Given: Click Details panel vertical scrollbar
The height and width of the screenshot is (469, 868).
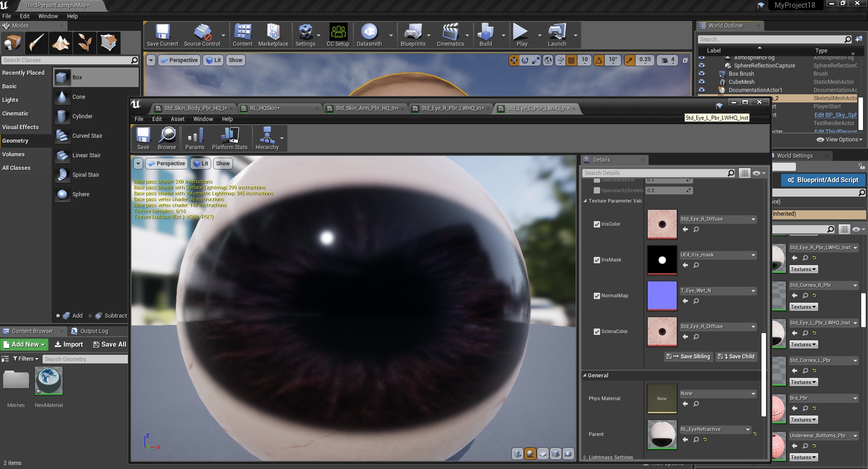Looking at the screenshot, I should click(763, 375).
